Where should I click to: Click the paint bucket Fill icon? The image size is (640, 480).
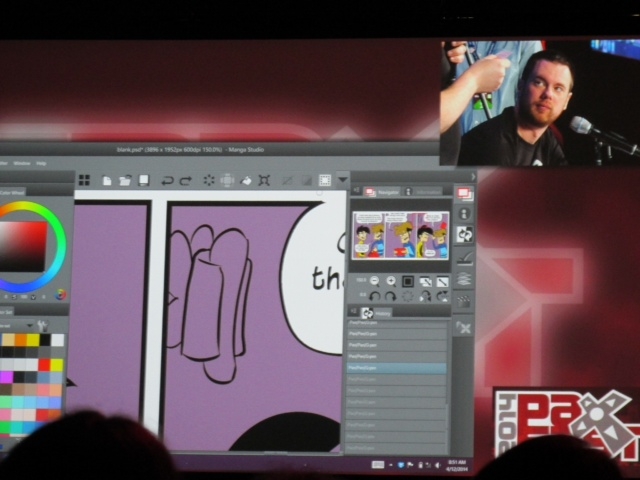[x=245, y=181]
